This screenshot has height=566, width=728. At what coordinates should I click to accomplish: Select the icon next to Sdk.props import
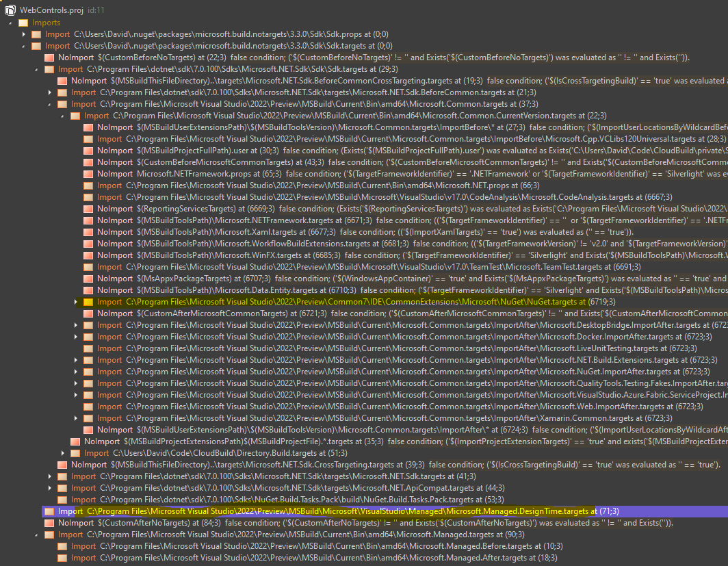(35, 34)
